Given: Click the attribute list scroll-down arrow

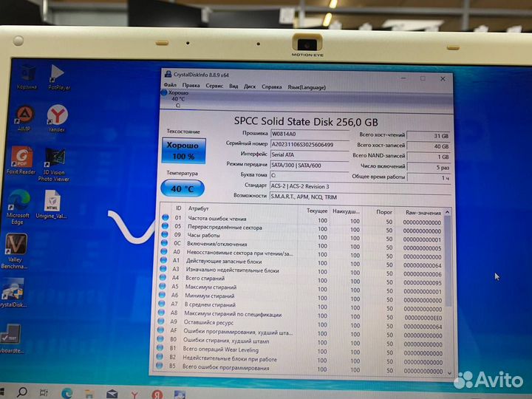Looking at the screenshot, I should (449, 373).
